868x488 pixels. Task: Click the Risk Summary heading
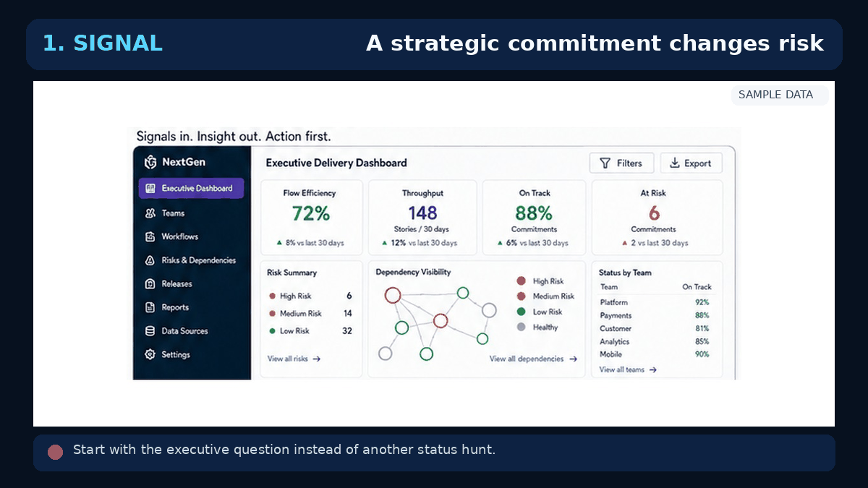pyautogui.click(x=292, y=273)
